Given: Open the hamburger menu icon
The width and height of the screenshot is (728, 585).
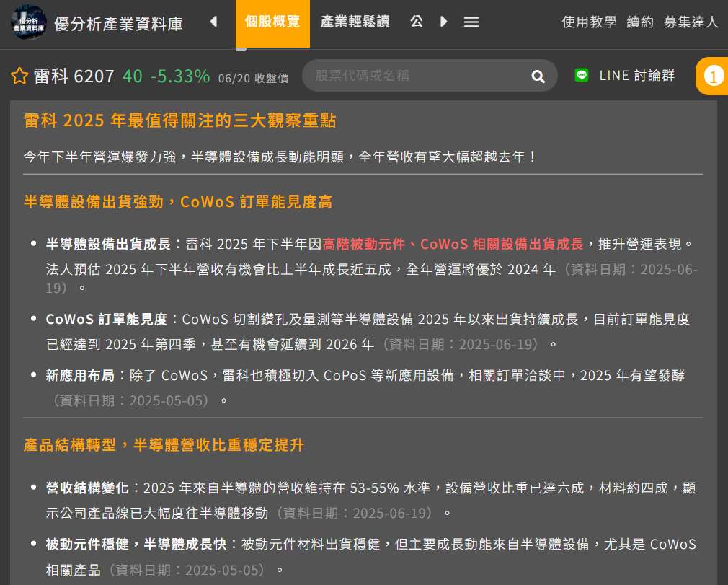Looking at the screenshot, I should click(471, 22).
